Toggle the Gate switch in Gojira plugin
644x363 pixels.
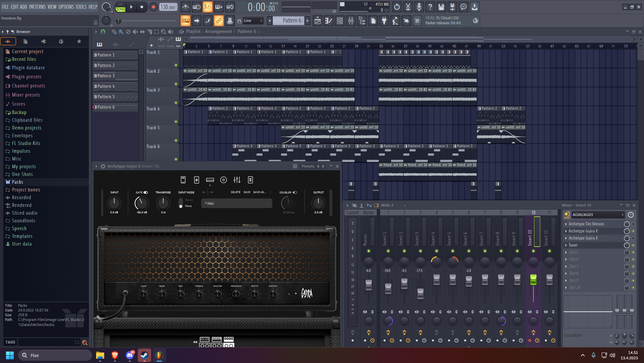pos(146,192)
